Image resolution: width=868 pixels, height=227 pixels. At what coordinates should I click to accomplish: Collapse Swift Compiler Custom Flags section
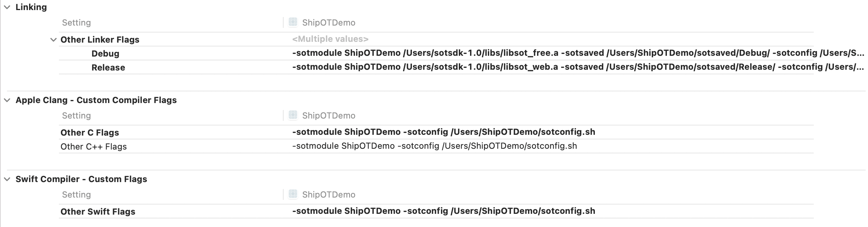point(7,179)
